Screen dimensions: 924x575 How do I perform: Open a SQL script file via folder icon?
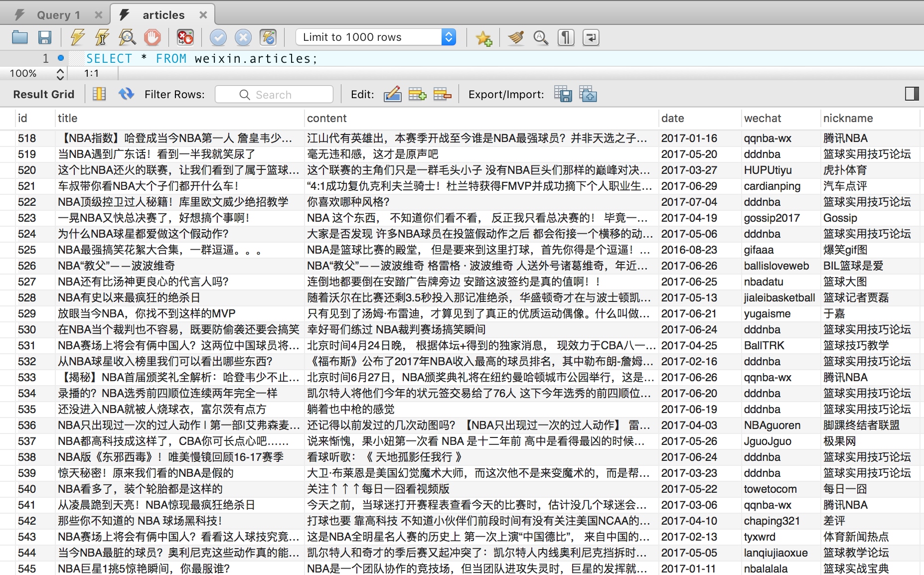pyautogui.click(x=20, y=37)
